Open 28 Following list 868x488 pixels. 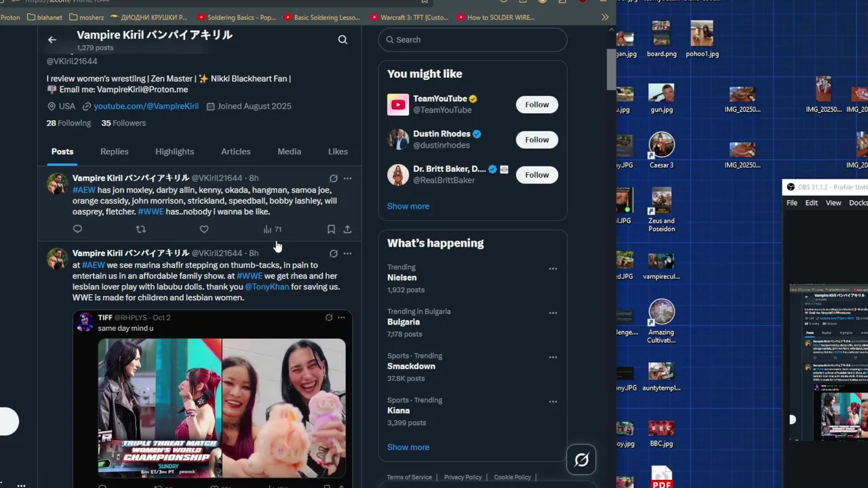(x=68, y=123)
